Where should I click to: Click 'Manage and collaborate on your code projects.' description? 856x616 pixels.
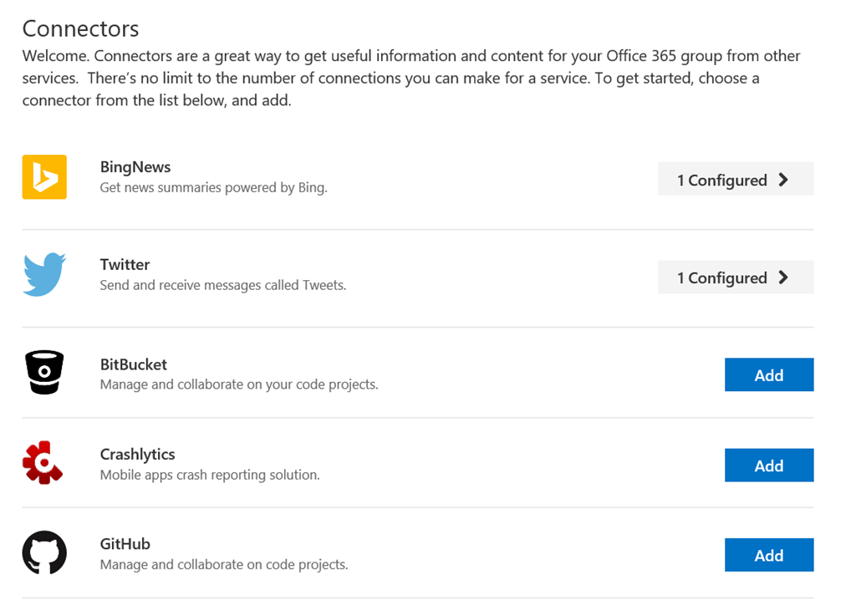click(x=239, y=384)
